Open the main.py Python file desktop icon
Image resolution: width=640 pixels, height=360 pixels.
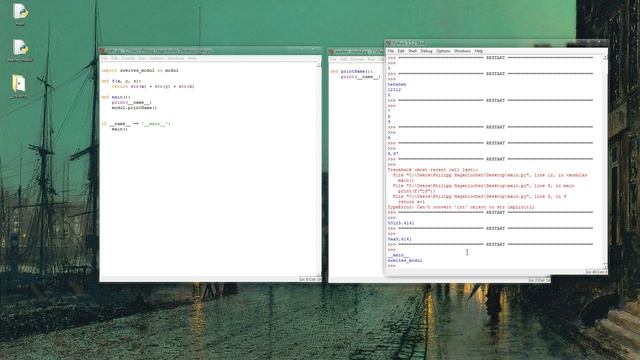[20, 13]
